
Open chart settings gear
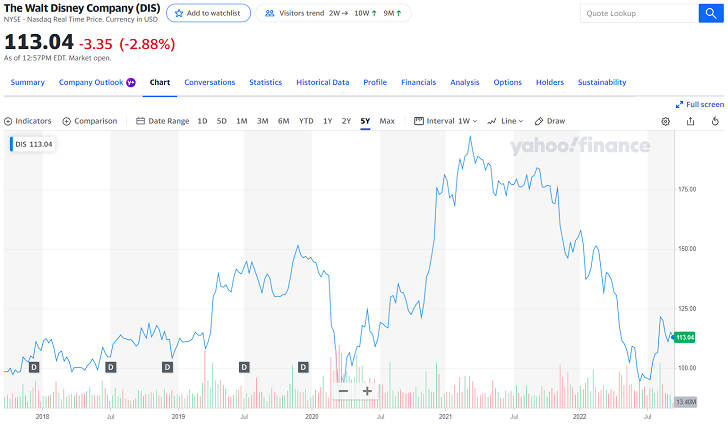pos(666,121)
